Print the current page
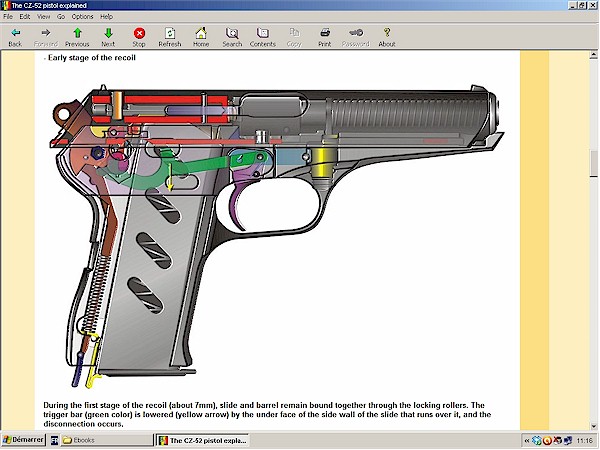Viewport: 600px width, 450px height. (324, 37)
